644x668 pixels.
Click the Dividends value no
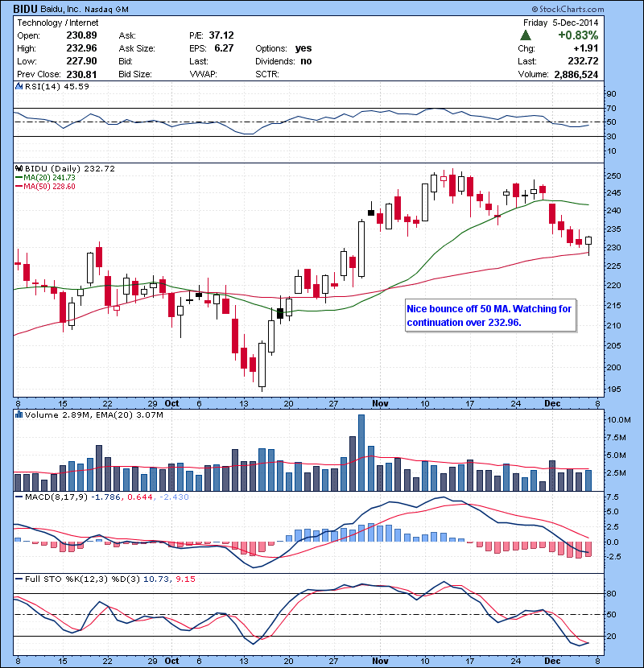[x=306, y=61]
